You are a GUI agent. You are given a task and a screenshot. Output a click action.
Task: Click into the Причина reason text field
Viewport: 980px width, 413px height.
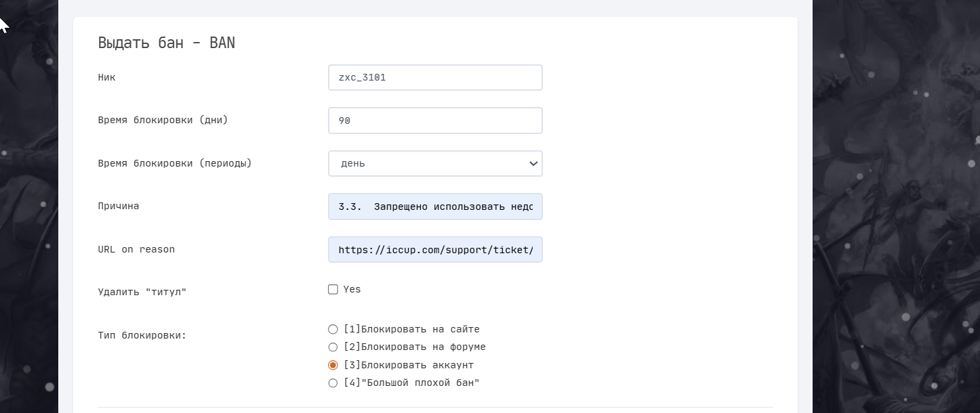coord(435,206)
